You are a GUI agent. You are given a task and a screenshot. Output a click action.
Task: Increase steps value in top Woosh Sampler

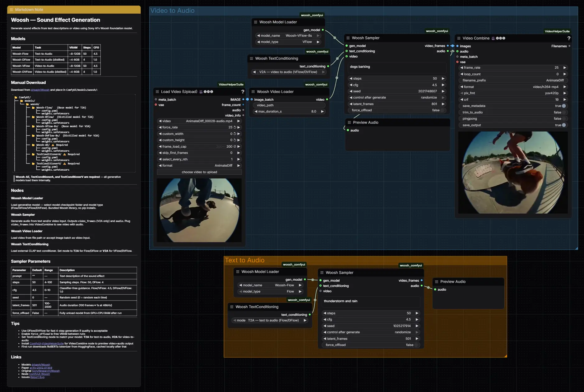click(443, 79)
